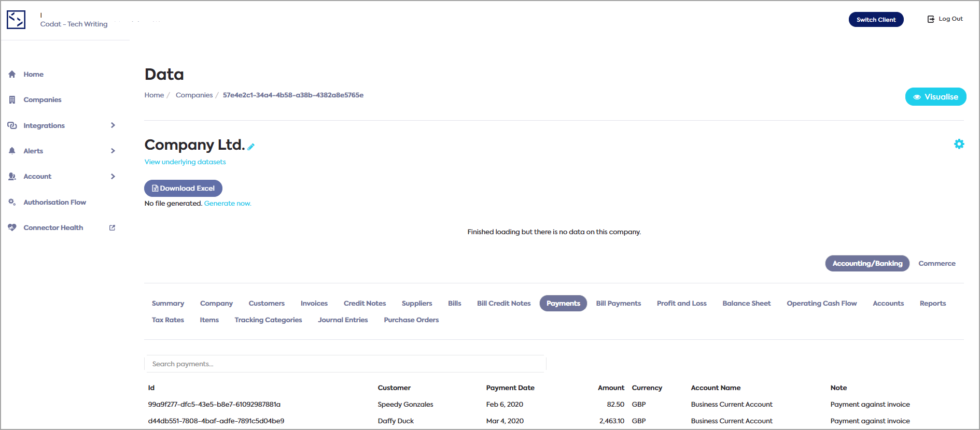980x430 pixels.
Task: Click the Generate now link
Action: click(x=228, y=203)
